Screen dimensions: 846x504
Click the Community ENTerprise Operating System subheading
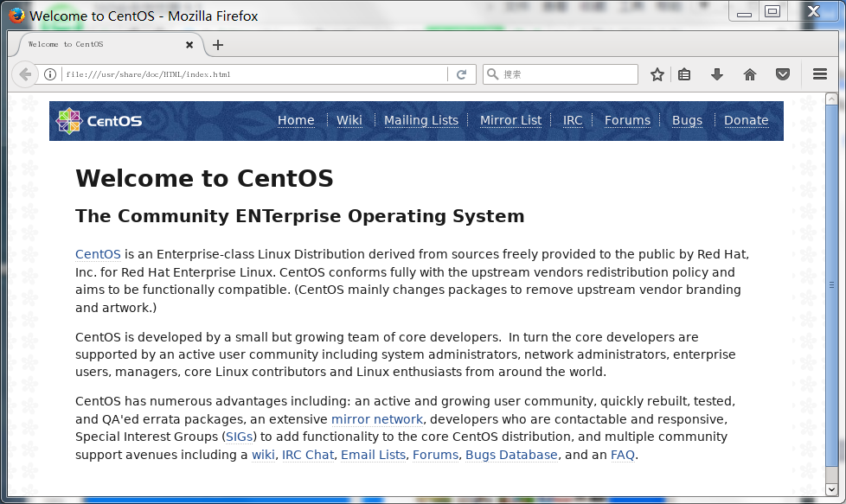(299, 215)
